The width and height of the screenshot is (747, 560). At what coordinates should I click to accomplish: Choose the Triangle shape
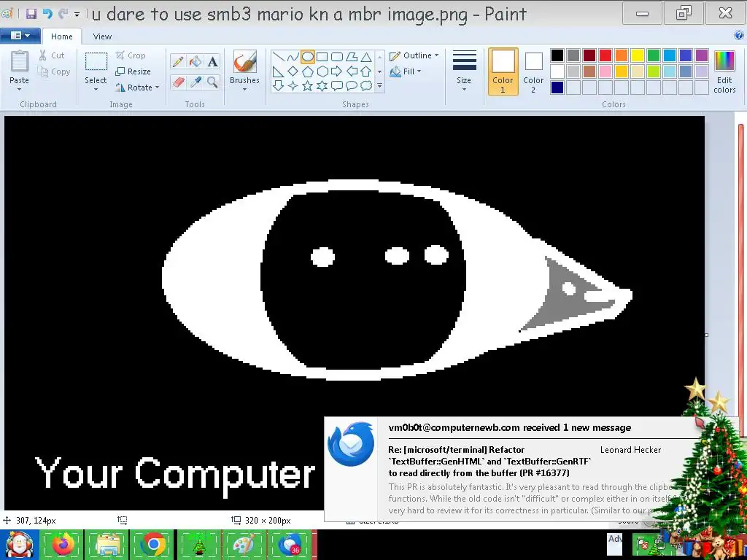[366, 57]
